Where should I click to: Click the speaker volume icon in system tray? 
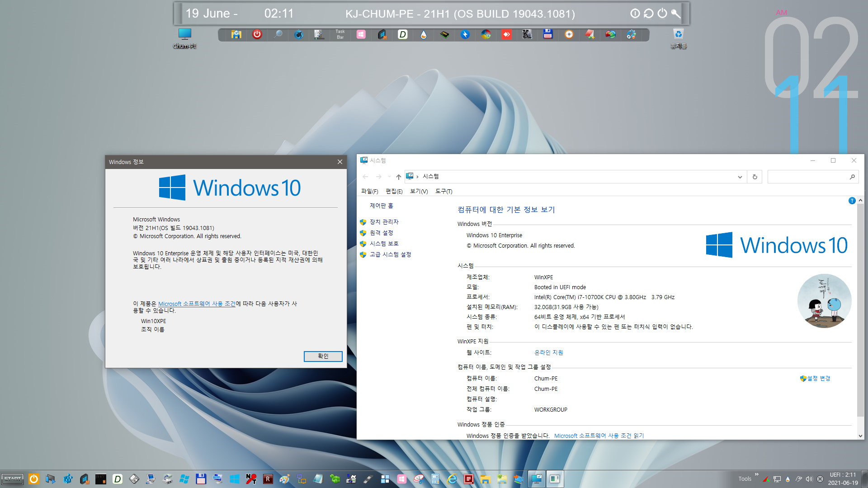[x=809, y=479]
